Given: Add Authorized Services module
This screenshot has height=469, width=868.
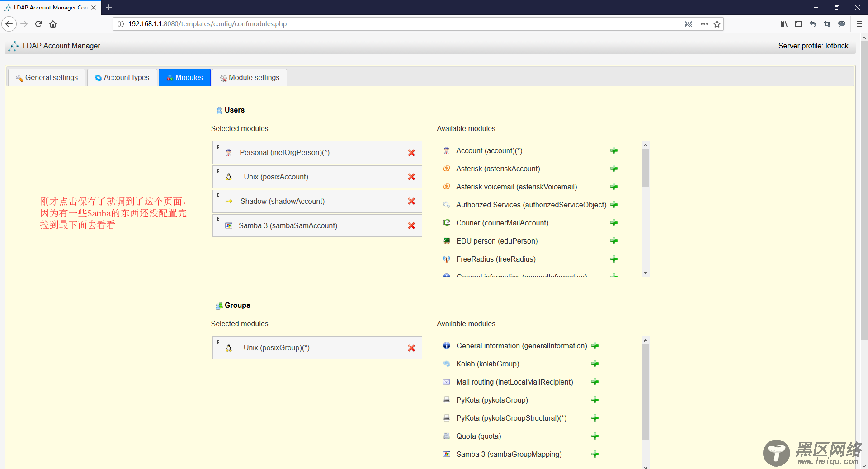Looking at the screenshot, I should (614, 205).
